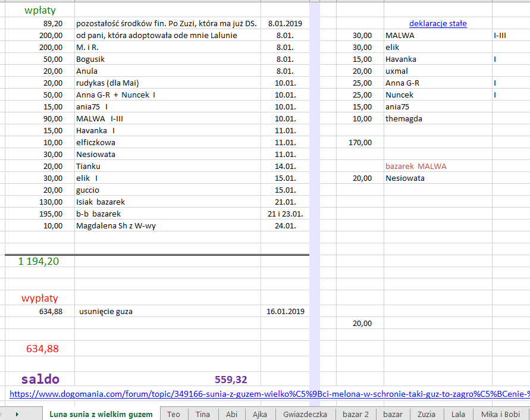The width and height of the screenshot is (530, 420).
Task: Open the Gwiazdeczka sheet tab
Action: coord(305,414)
